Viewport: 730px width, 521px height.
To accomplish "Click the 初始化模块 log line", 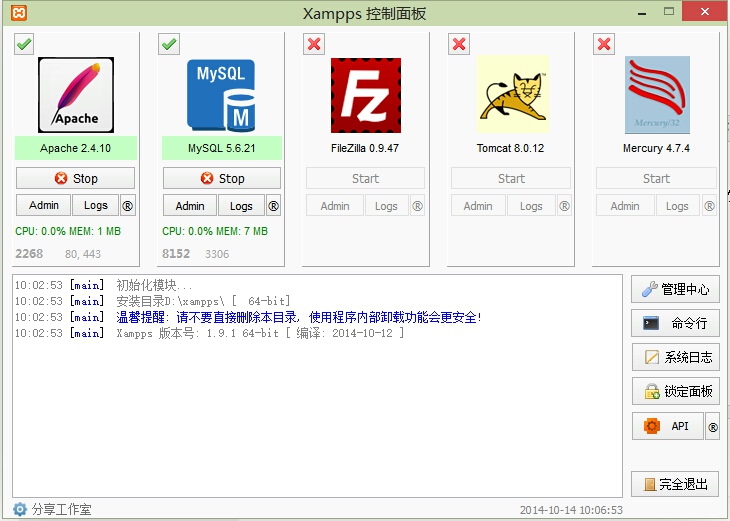I will (103, 285).
